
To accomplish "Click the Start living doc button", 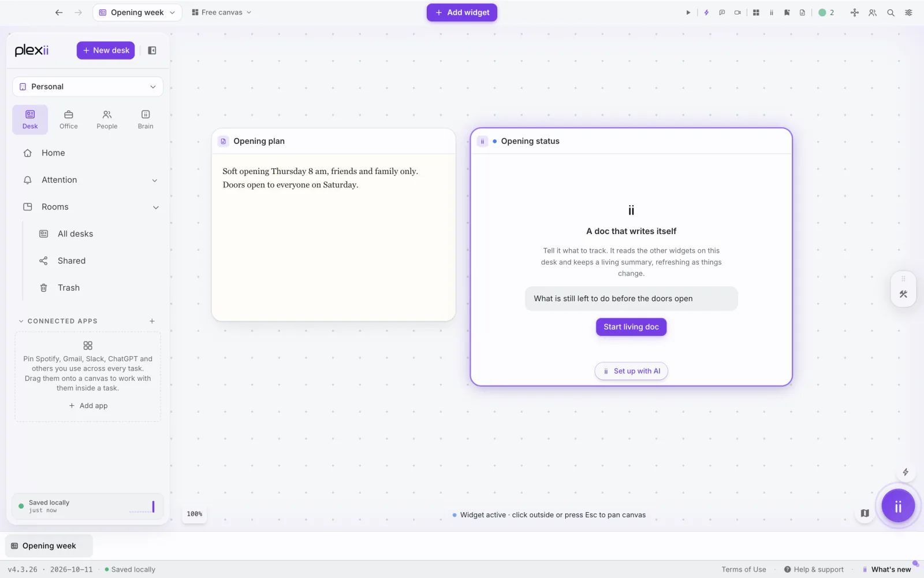I will (631, 327).
